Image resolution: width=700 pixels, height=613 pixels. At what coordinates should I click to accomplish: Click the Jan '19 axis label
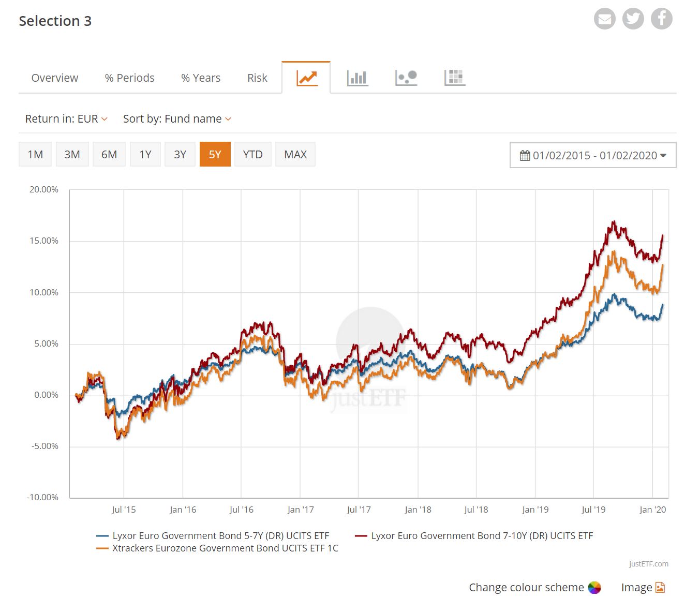[x=535, y=510]
